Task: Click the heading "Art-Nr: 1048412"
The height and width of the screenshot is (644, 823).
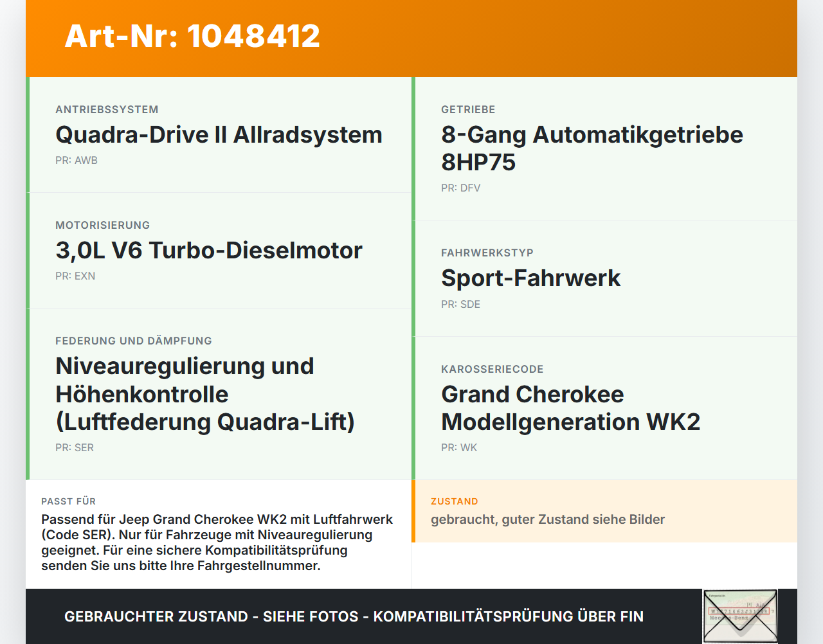Action: pyautogui.click(x=192, y=36)
